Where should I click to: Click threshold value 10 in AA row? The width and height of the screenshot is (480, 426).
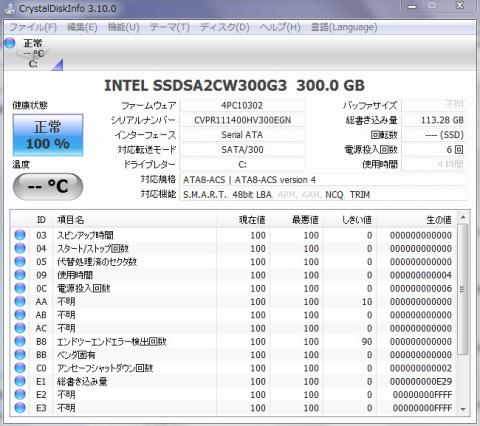(x=367, y=302)
